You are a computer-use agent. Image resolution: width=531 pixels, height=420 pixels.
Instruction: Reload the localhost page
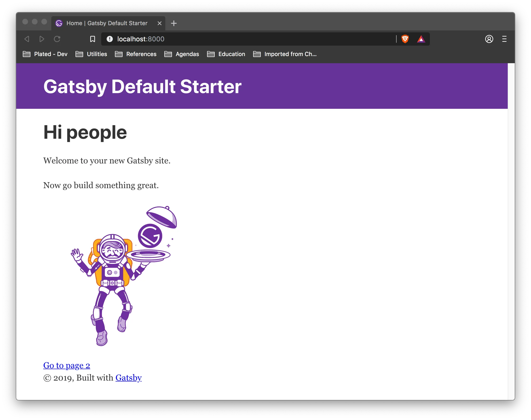[x=57, y=39]
